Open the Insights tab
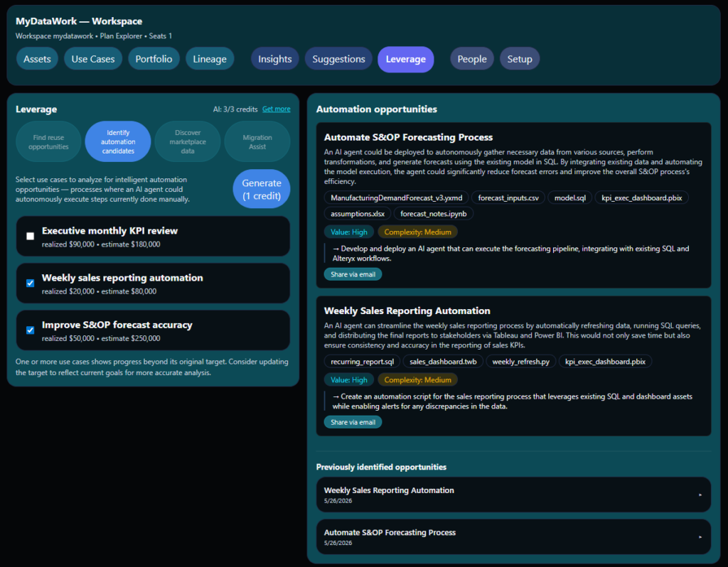 (x=275, y=59)
